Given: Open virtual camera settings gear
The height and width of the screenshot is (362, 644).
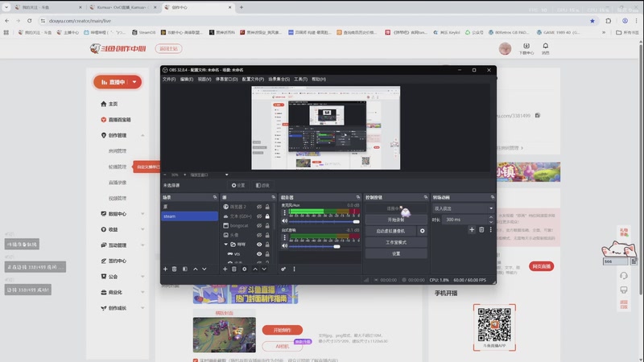Looking at the screenshot, I should (x=422, y=231).
